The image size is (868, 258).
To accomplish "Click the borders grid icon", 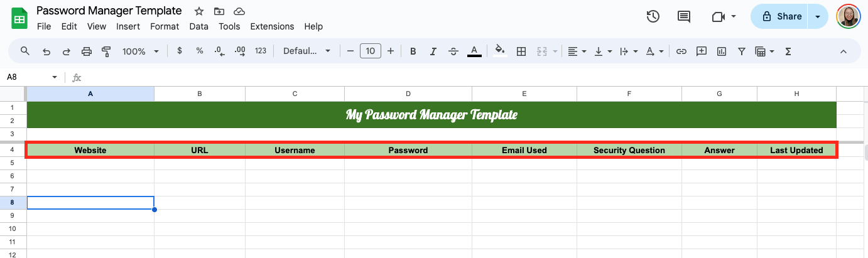I will click(521, 51).
